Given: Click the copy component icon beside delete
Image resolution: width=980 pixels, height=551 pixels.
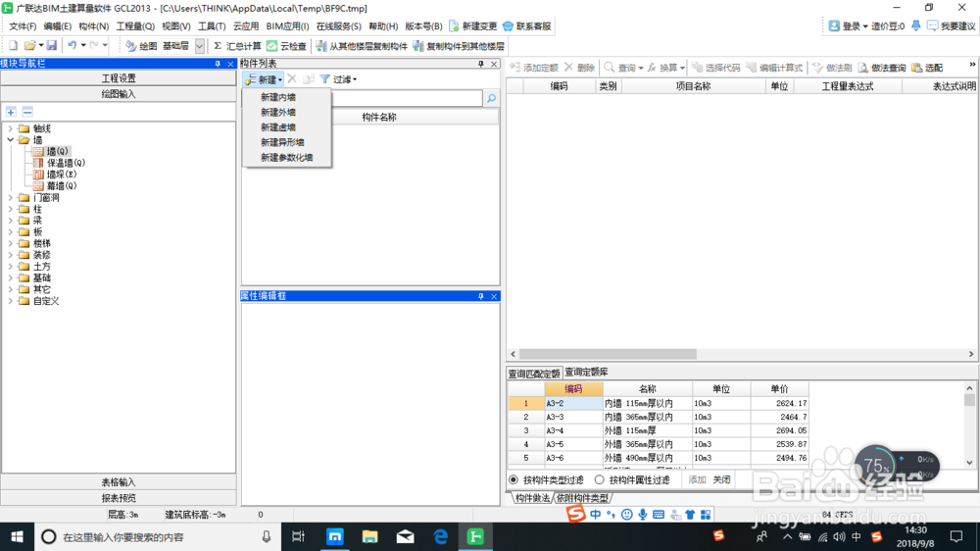Looking at the screenshot, I should (x=308, y=79).
